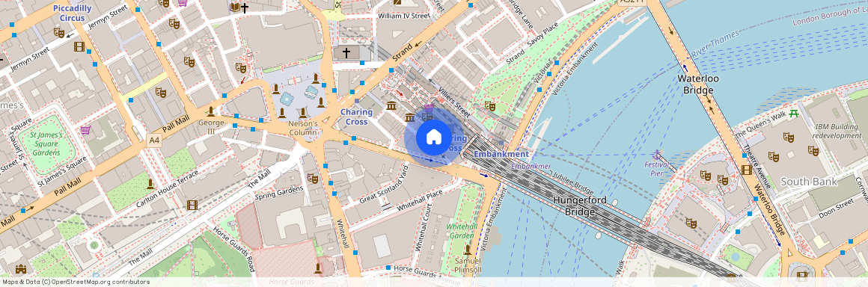Select the South Bank area label

[x=809, y=182]
